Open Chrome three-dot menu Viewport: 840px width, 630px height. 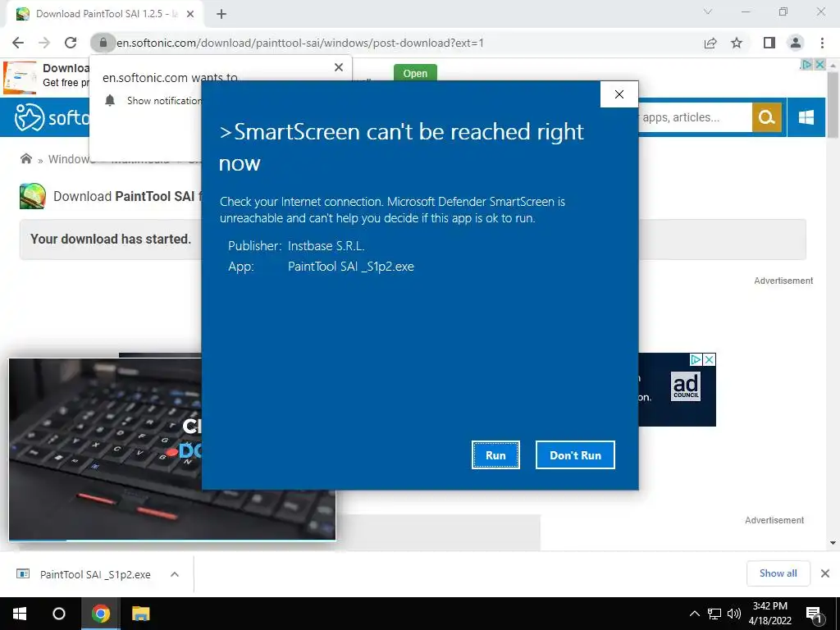(822, 43)
